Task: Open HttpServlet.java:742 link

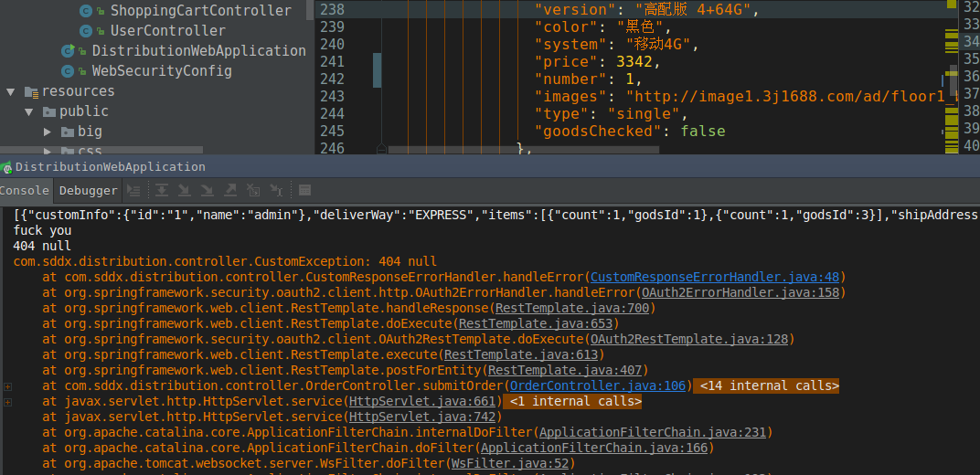Action: tap(421, 417)
